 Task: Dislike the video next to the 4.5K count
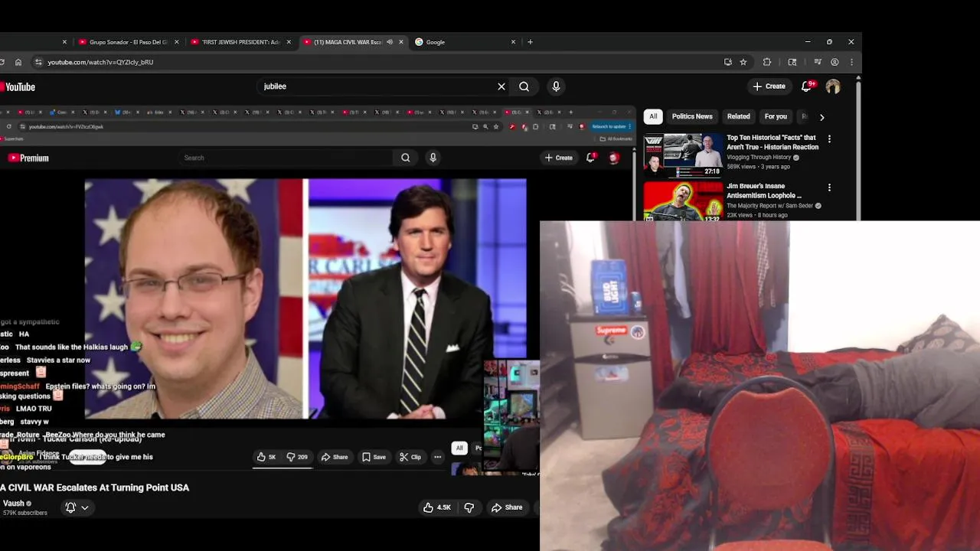469,507
